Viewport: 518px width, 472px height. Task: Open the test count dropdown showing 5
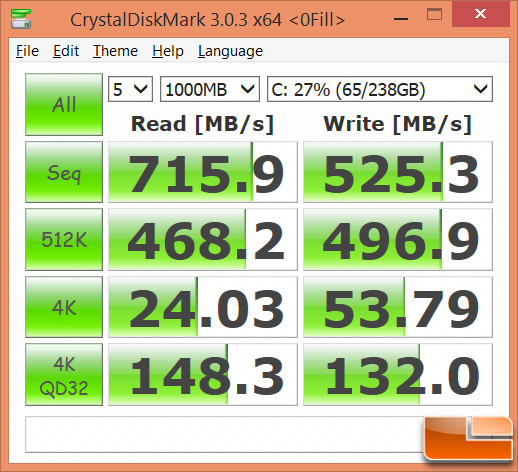tap(130, 89)
